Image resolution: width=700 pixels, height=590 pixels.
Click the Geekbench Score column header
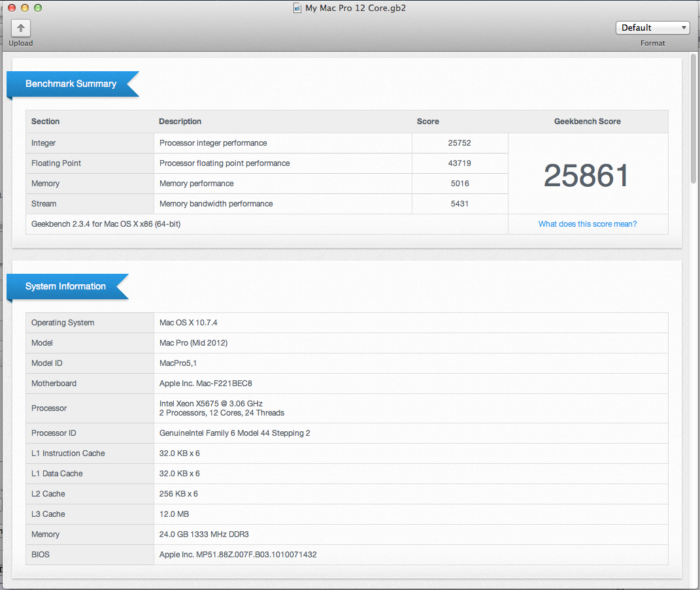coord(587,122)
